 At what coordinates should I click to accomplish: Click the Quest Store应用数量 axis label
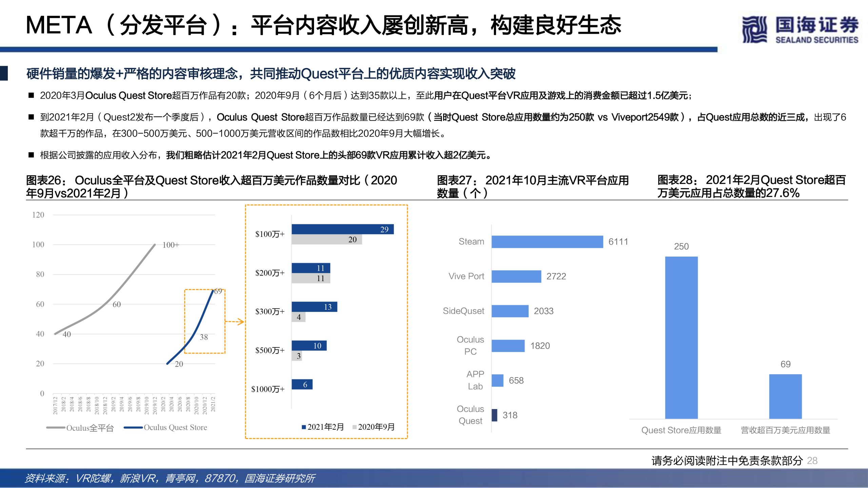click(681, 430)
